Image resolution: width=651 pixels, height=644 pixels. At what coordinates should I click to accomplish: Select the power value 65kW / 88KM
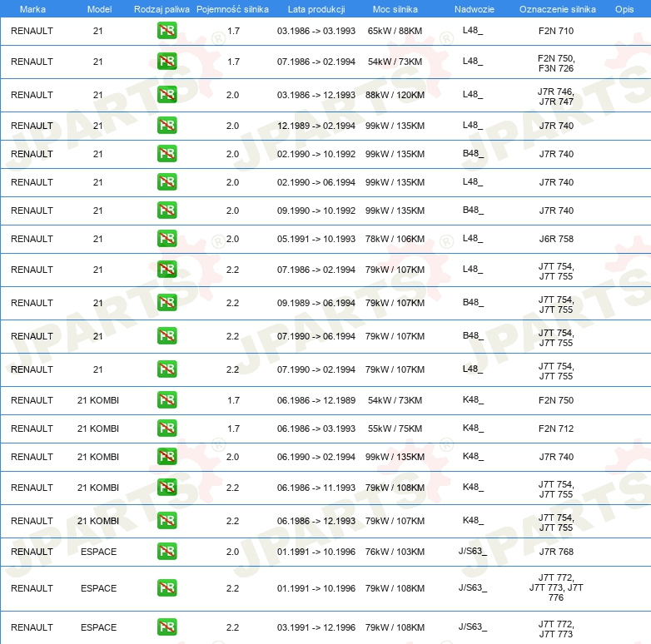(395, 31)
